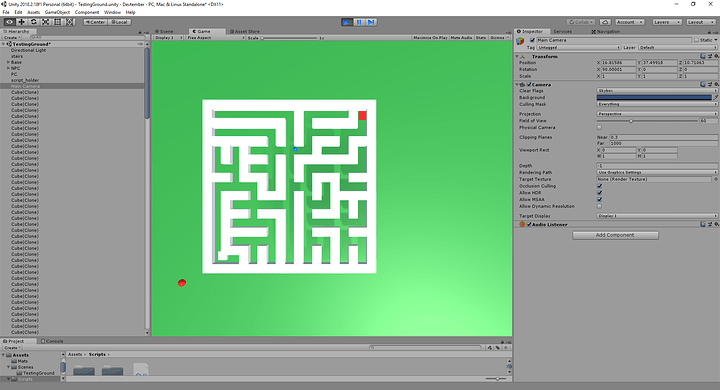Switch to the Asset Store tab
This screenshot has width=720, height=390.
point(245,31)
